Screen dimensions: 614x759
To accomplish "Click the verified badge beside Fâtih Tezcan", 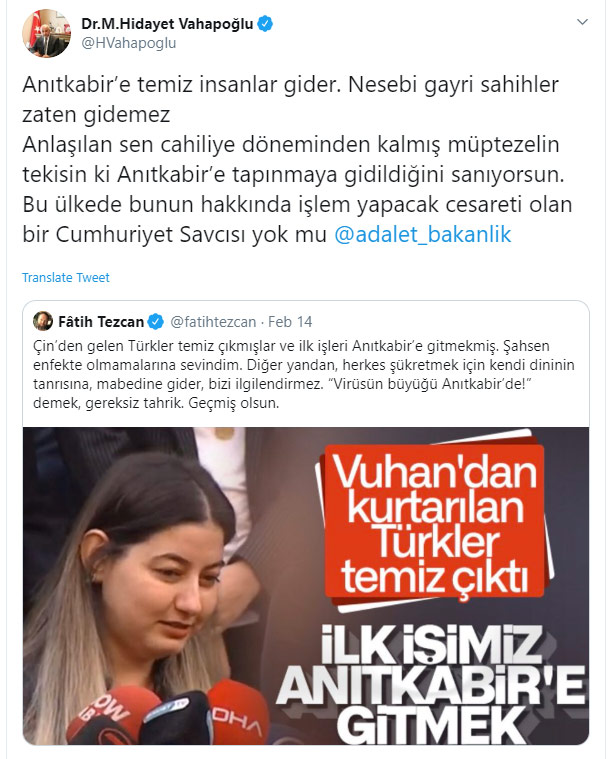I will (x=155, y=321).
